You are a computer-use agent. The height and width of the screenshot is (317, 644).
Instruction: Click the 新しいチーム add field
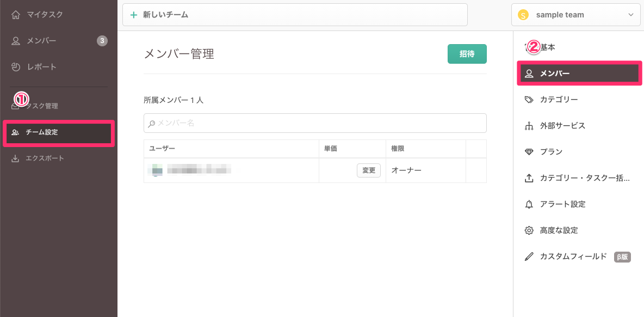295,15
